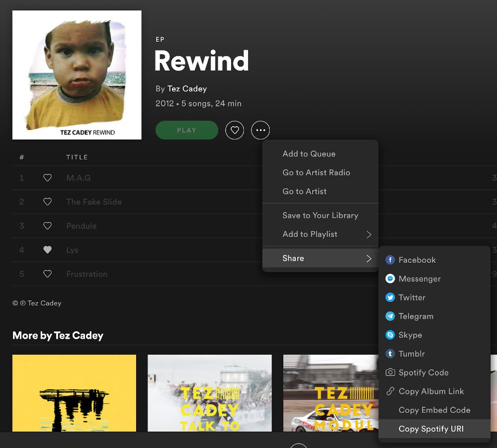Open the yellow pier album thumbnail
This screenshot has width=497, height=448.
74,393
